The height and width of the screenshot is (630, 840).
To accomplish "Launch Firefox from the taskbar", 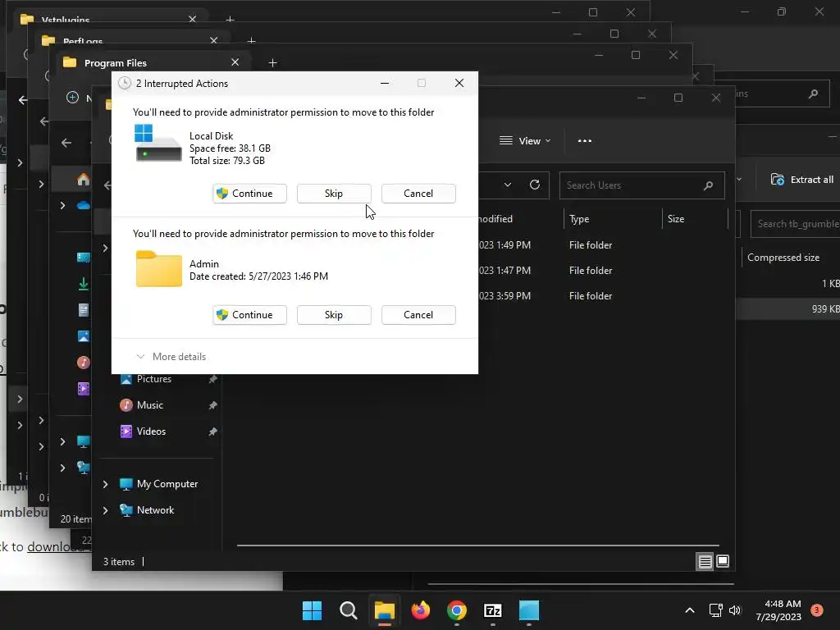I will 421,610.
